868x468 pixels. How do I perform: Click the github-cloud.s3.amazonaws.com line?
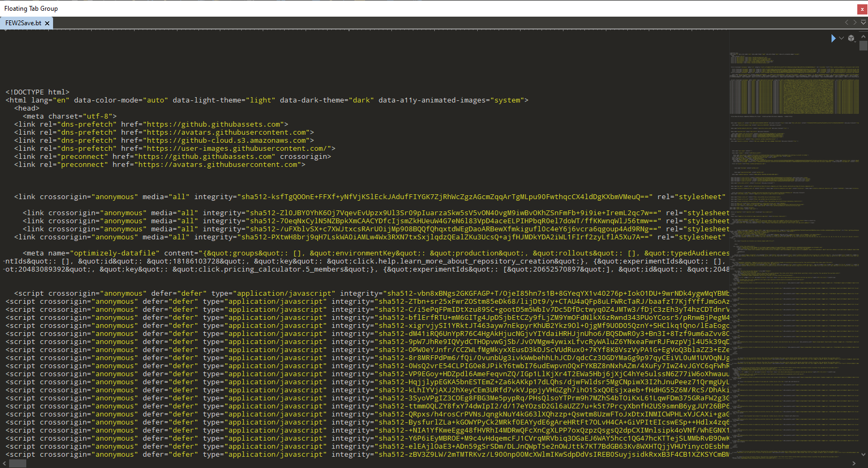pos(164,141)
